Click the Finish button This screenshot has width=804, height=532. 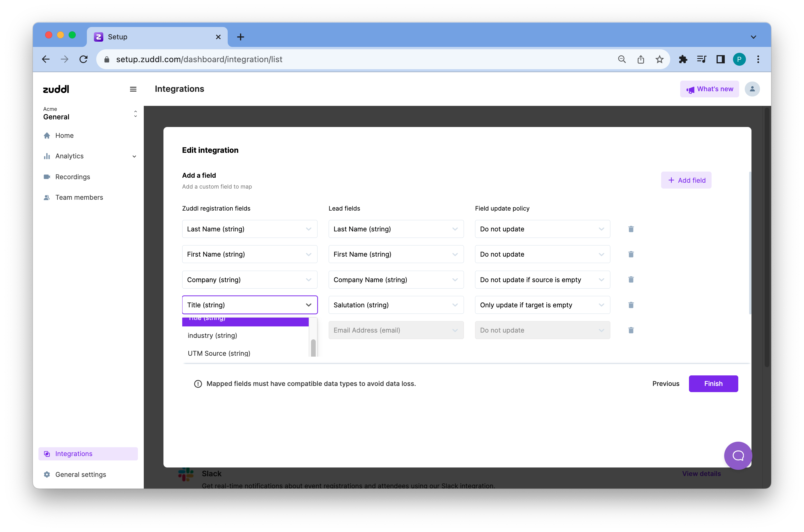(x=713, y=383)
